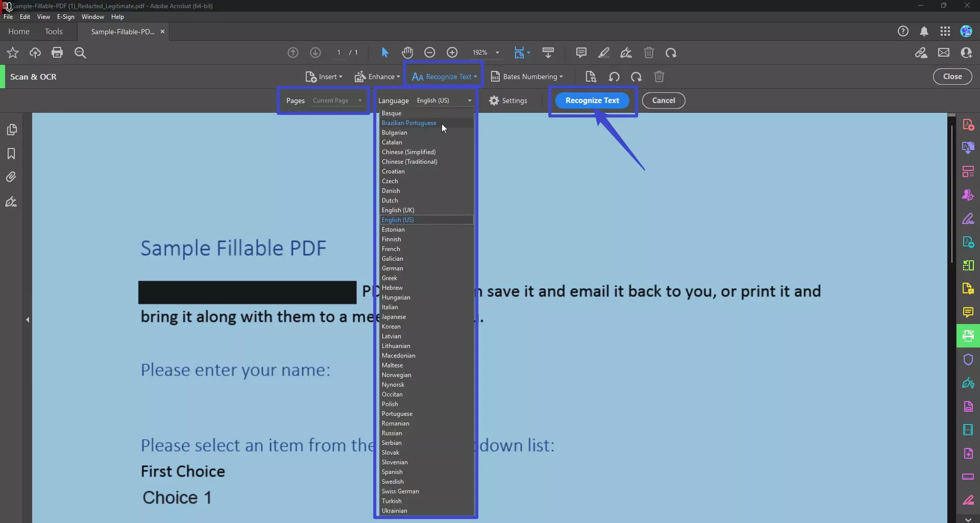Viewport: 980px width, 523px height.
Task: Open the page thumbnails panel
Action: point(12,130)
